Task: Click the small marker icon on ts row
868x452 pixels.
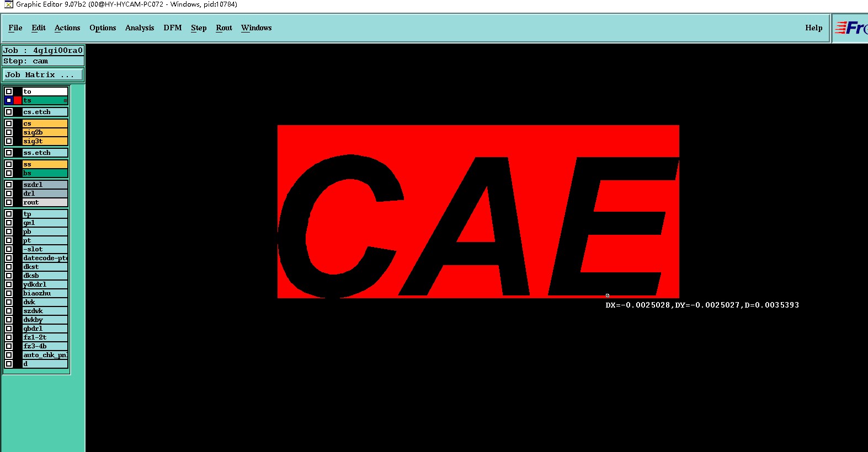Action: pos(65,100)
